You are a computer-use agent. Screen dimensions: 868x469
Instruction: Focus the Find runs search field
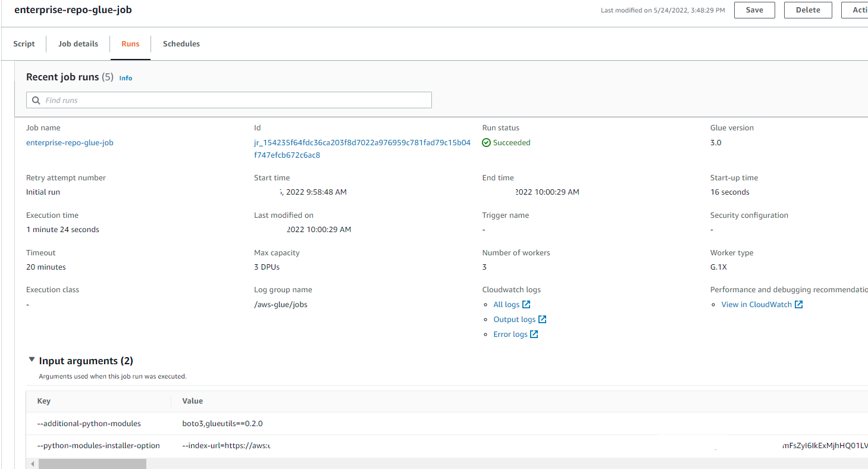tap(229, 100)
